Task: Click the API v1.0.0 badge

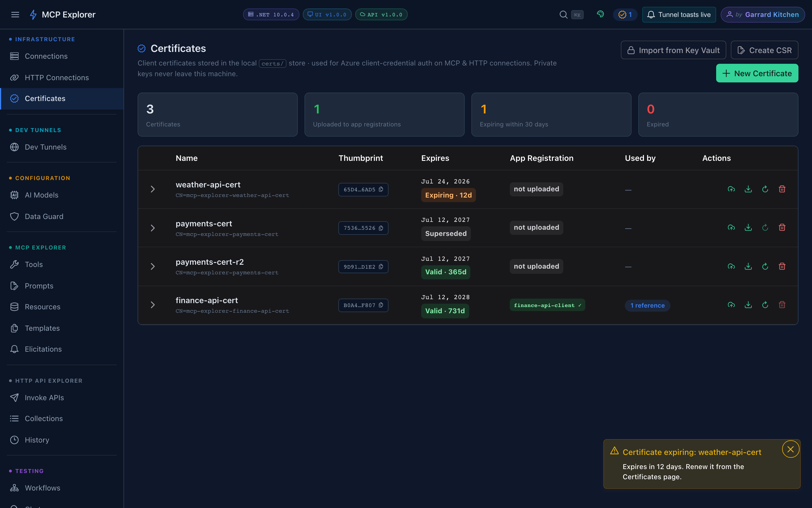Action: click(x=381, y=14)
